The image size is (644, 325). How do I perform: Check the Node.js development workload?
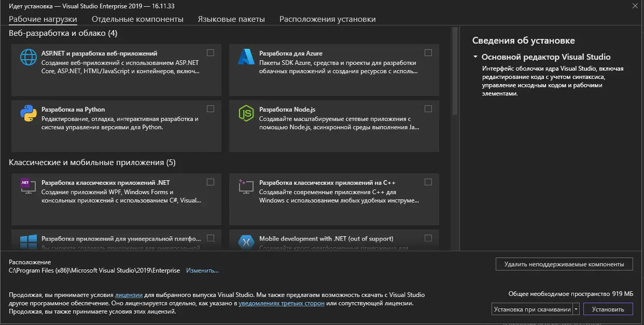coord(428,109)
